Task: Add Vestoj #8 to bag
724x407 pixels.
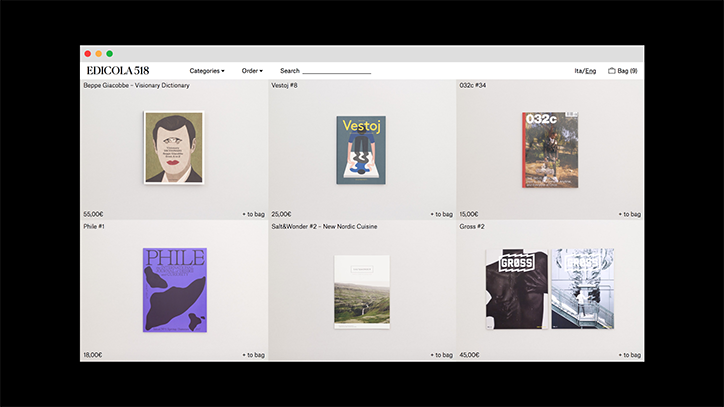Action: pyautogui.click(x=442, y=214)
